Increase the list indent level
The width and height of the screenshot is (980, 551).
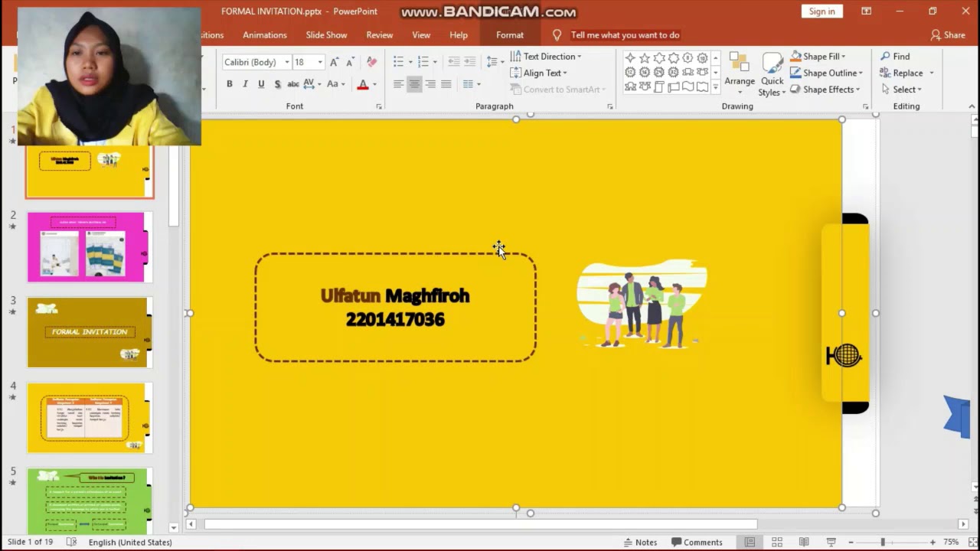point(470,62)
